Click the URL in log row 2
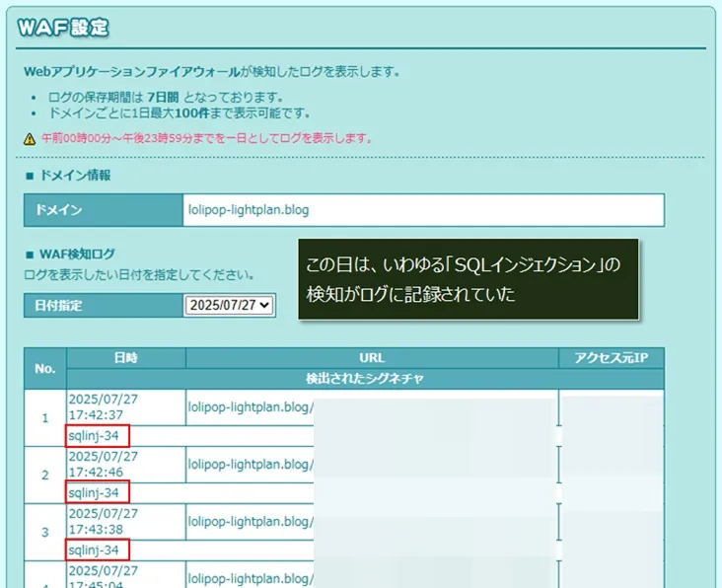 (251, 464)
